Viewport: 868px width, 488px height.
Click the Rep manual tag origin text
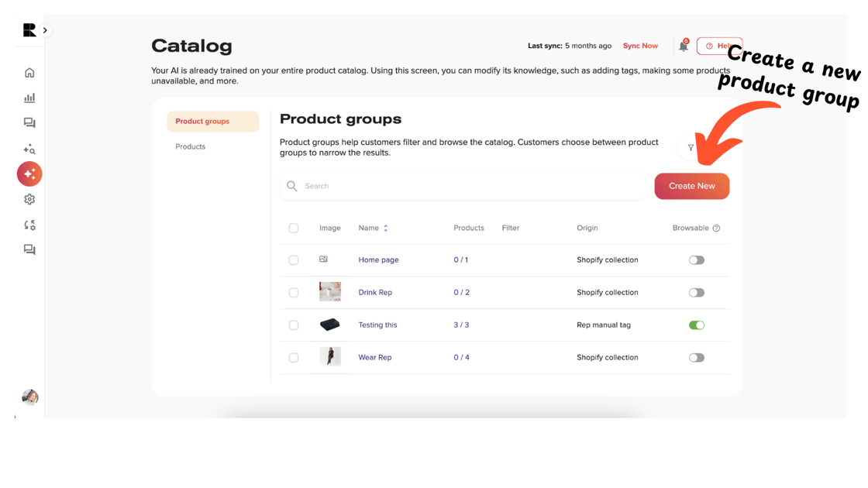(x=604, y=325)
